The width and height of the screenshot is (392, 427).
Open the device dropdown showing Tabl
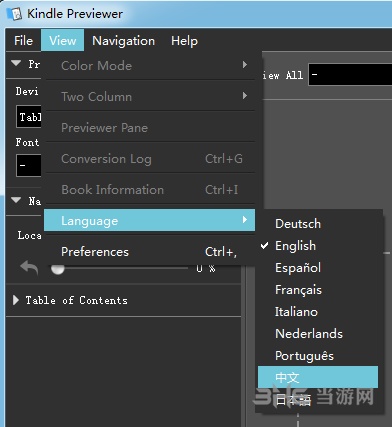(x=29, y=117)
